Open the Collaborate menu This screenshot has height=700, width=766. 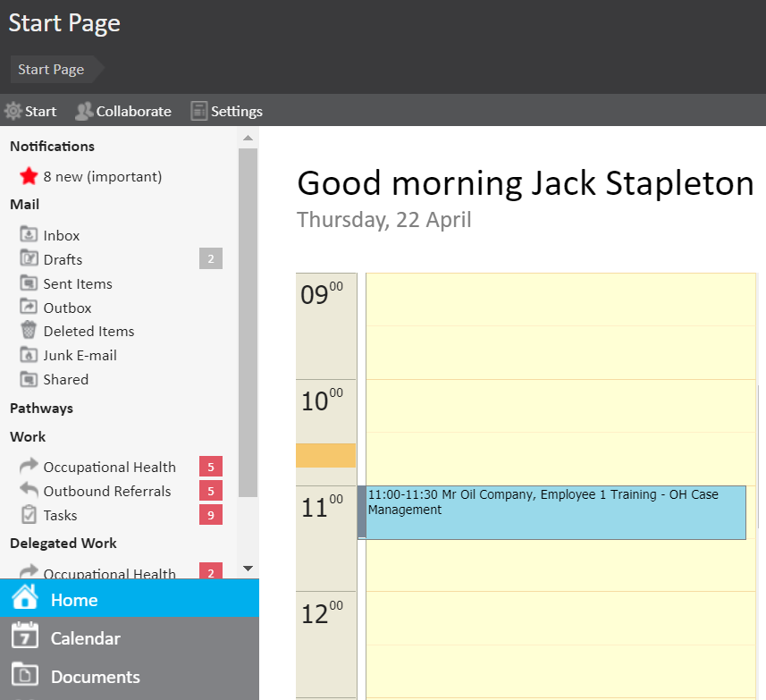click(x=123, y=111)
